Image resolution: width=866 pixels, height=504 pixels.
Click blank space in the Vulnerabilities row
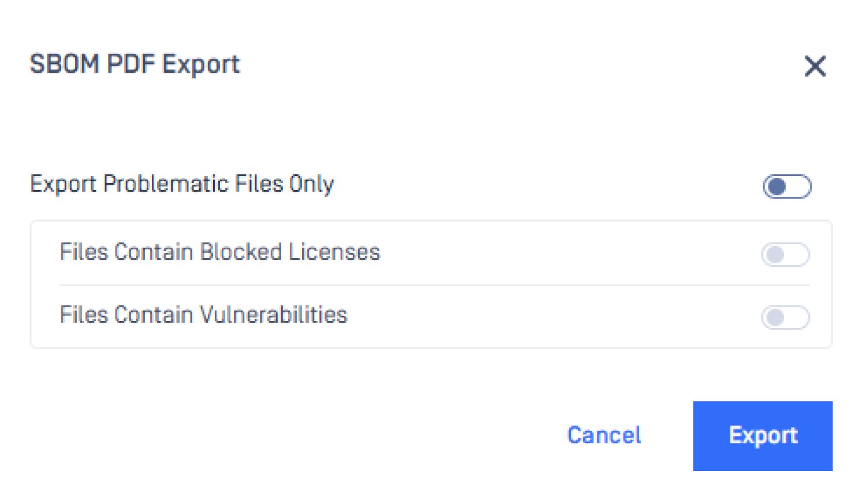coord(548,316)
